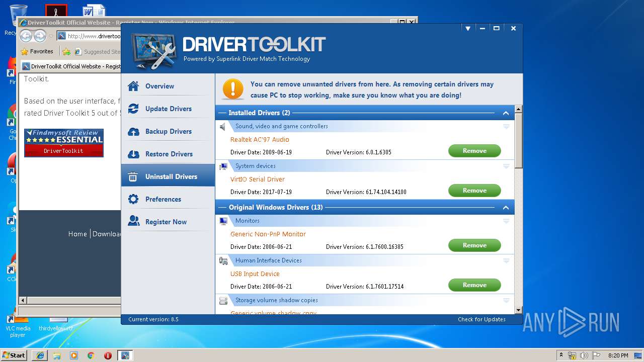Screen dimensions: 644x362
Task: Open Opera from the taskbar
Action: 108,355
